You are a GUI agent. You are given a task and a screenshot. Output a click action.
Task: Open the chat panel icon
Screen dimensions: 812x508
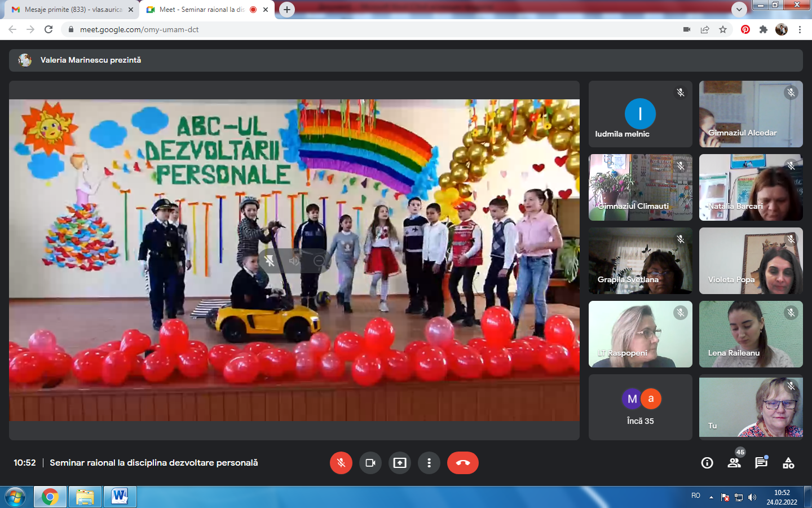click(x=761, y=463)
